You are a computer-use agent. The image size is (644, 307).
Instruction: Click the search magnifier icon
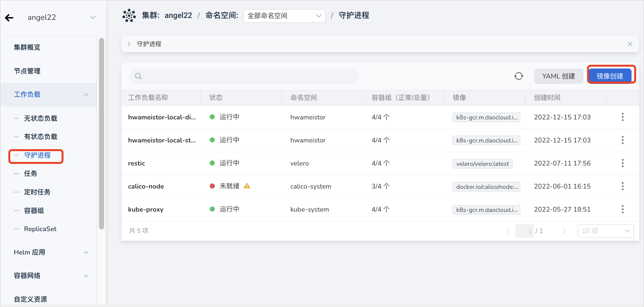138,76
